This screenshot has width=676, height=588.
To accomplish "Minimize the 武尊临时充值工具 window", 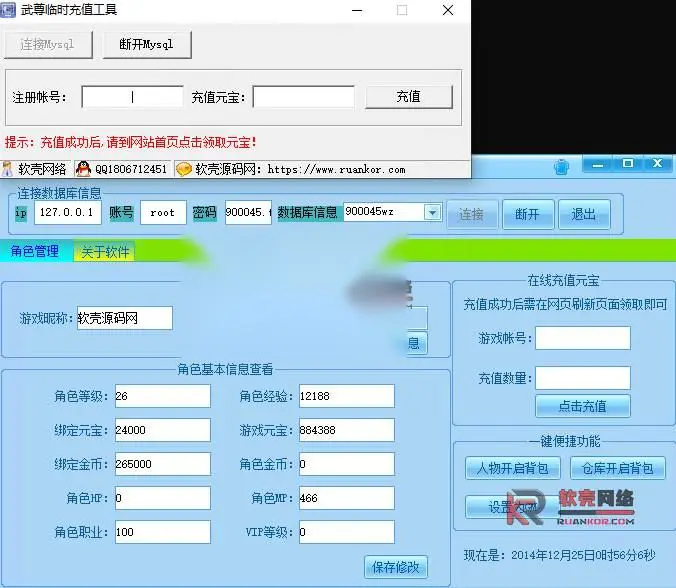I will tap(357, 10).
